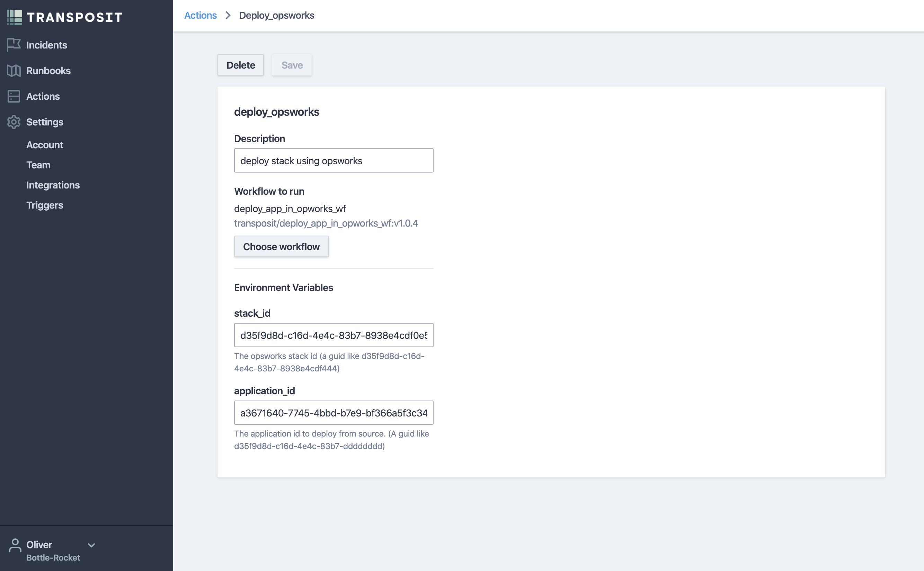Go to Integrations settings
This screenshot has width=924, height=571.
coord(53,185)
